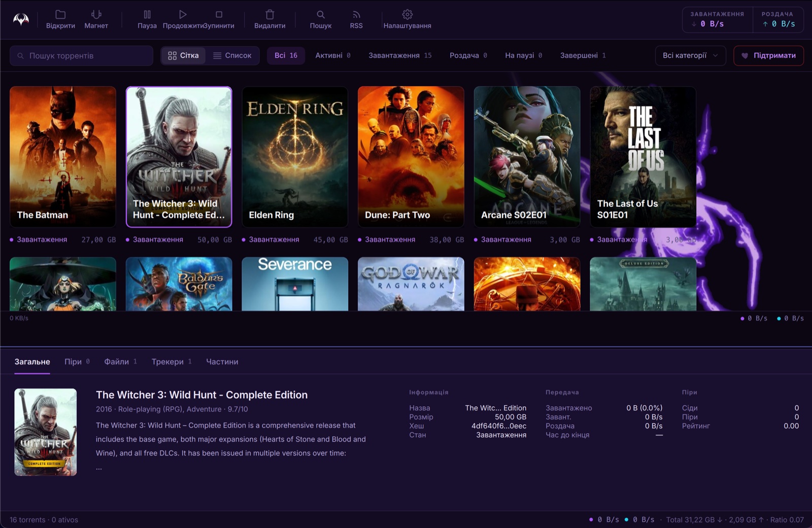Select the witch hat character poster card
Viewport: 812px width, 528px height.
click(63, 284)
